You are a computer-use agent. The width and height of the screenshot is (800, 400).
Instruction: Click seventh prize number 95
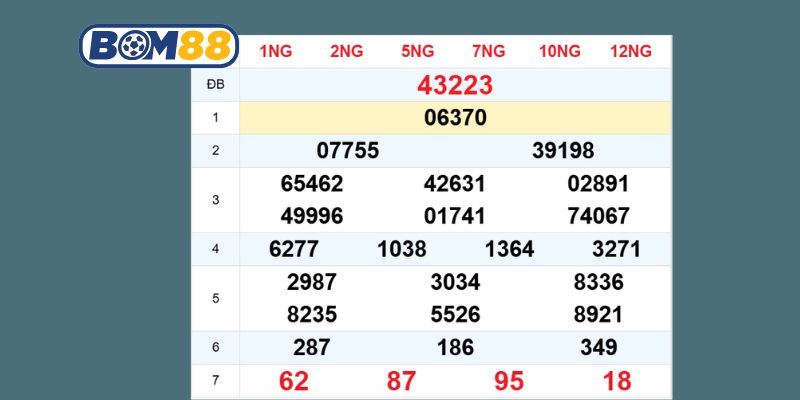coord(509,382)
